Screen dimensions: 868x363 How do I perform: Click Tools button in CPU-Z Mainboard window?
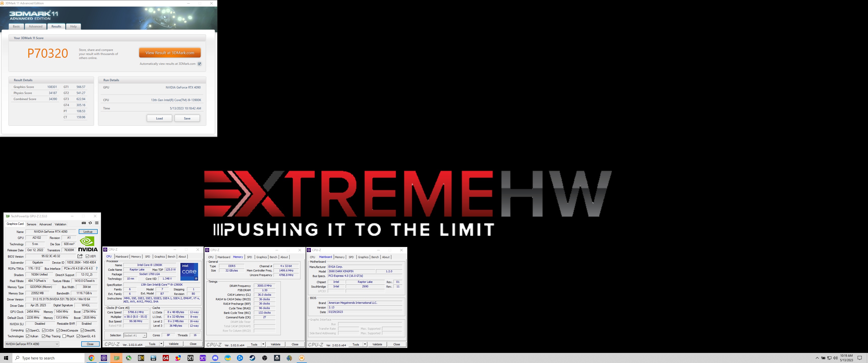point(356,344)
